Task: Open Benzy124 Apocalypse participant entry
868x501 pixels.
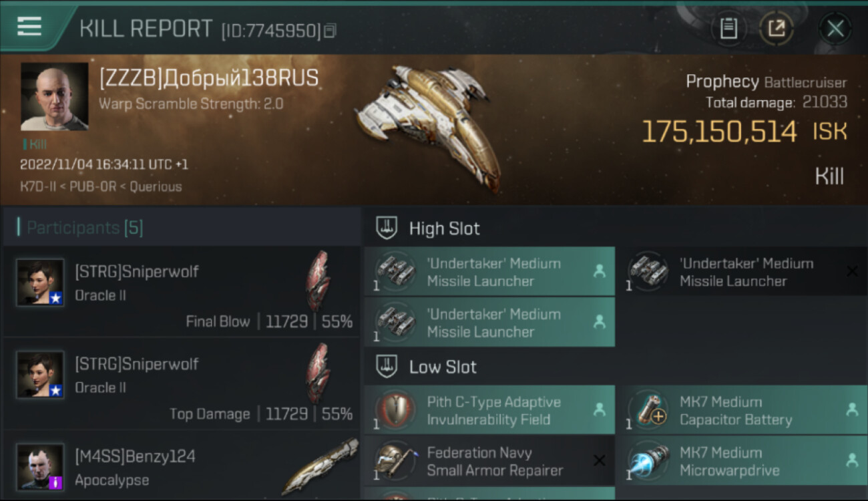Action: 182,467
